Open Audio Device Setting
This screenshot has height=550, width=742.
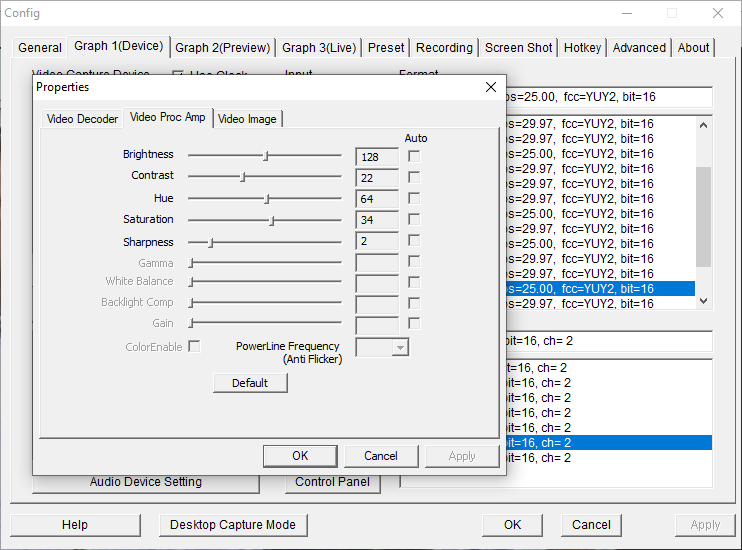146,482
